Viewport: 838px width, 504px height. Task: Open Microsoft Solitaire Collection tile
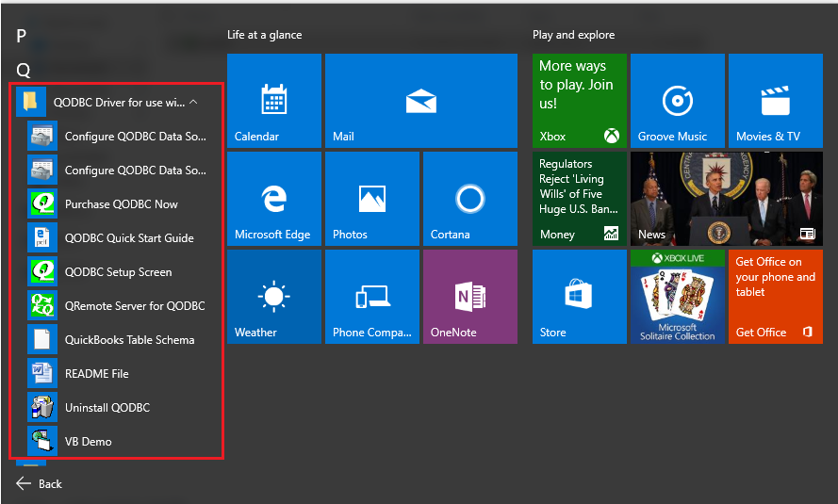click(678, 297)
